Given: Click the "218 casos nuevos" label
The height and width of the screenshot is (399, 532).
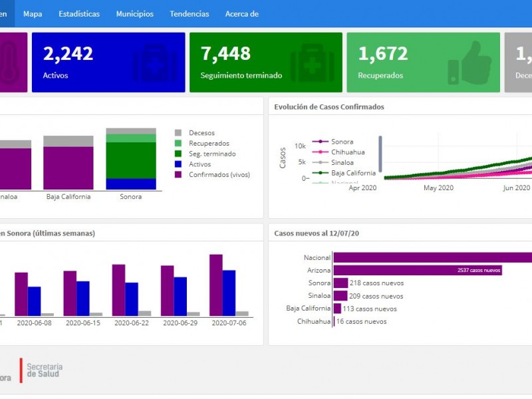Looking at the screenshot, I should 376,283.
